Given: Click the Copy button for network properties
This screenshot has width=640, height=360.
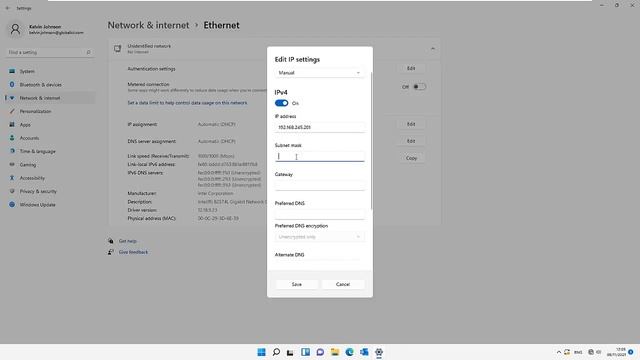Looking at the screenshot, I should pyautogui.click(x=411, y=158).
